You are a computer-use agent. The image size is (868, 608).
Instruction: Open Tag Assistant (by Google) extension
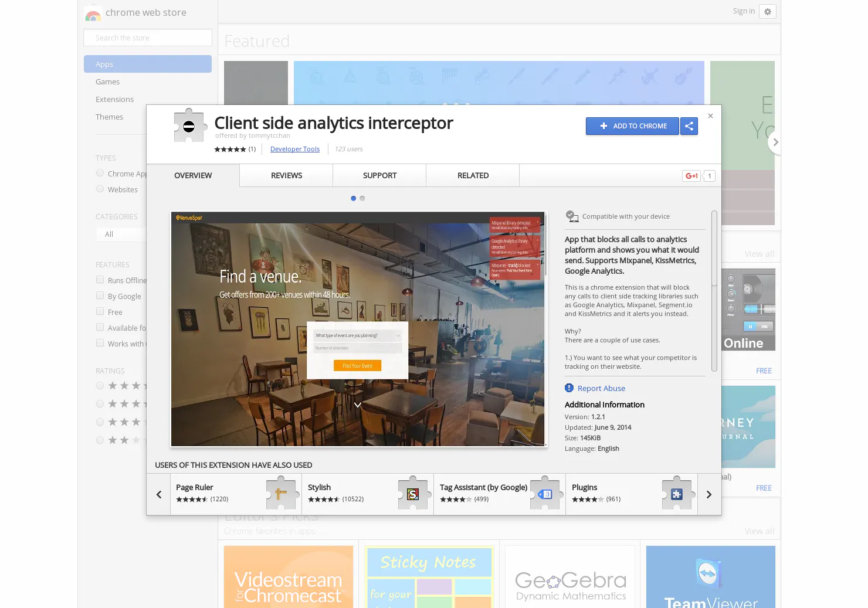500,494
